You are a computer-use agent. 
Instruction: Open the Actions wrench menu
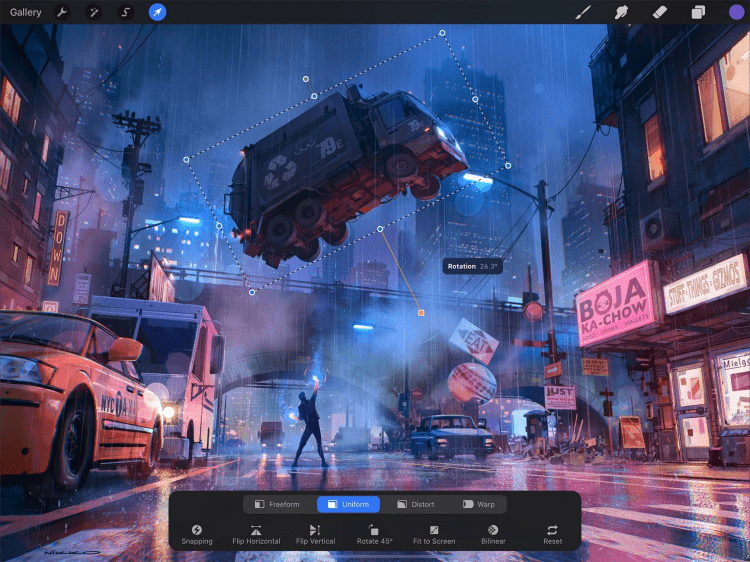(62, 12)
